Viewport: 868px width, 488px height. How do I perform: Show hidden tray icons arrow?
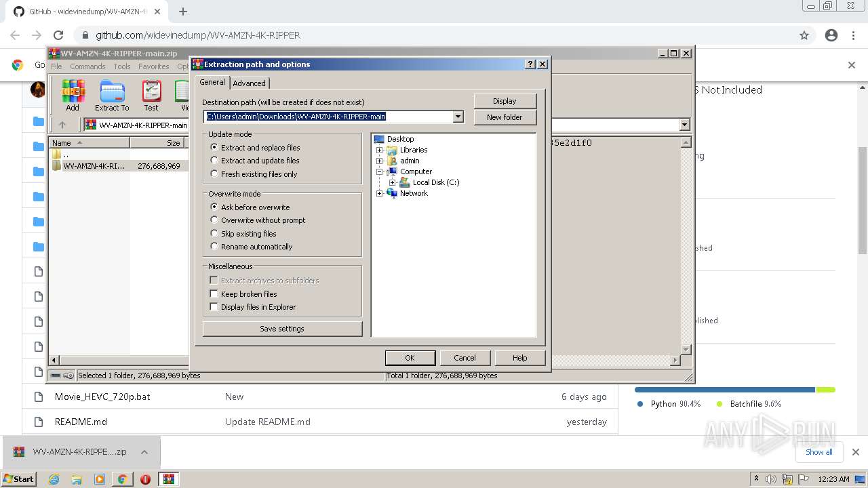[x=756, y=479]
